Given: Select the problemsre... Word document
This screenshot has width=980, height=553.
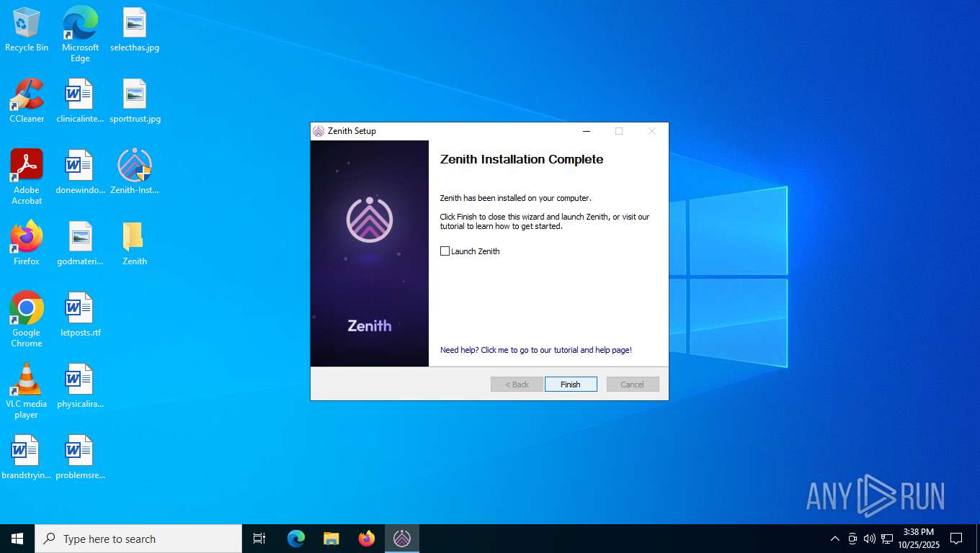Looking at the screenshot, I should [80, 457].
